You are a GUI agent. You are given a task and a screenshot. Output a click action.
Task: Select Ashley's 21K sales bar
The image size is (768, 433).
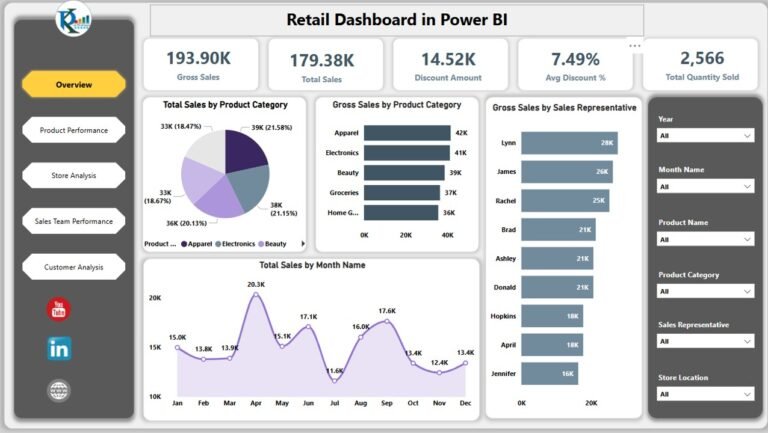click(557, 259)
